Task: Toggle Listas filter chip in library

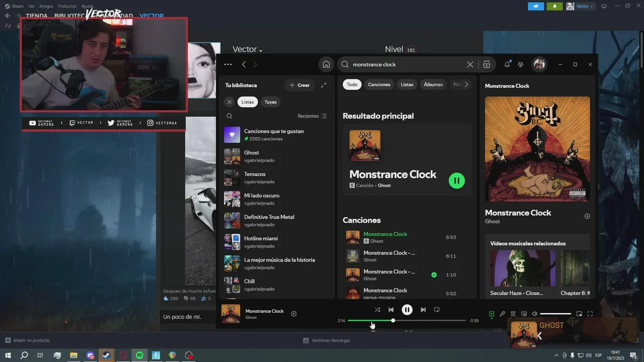Action: coord(248,102)
